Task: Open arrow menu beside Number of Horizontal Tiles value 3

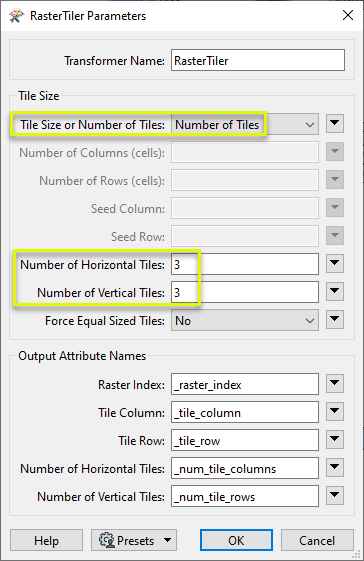Action: click(335, 264)
